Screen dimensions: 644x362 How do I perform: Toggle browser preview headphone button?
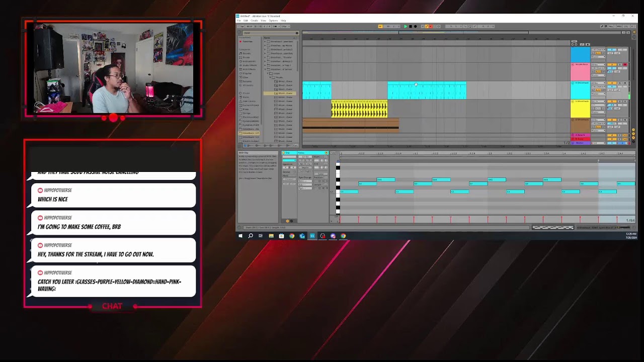click(245, 145)
